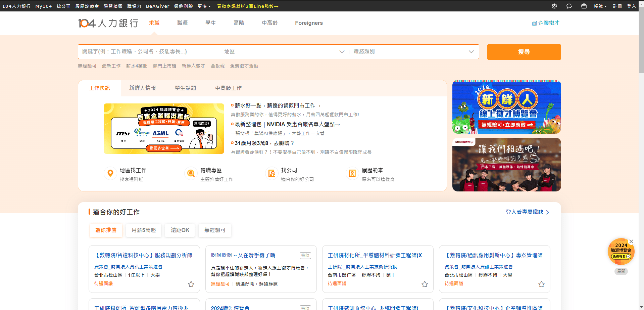Bookmark the 專案管理師 job with its star
Image resolution: width=644 pixels, height=310 pixels.
(x=541, y=284)
